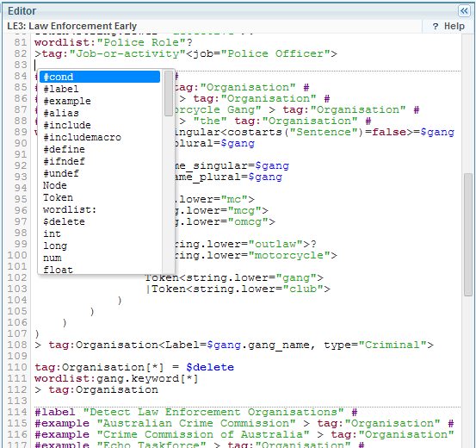The image size is (476, 448).
Task: Select Node from the suggestion list
Action: coord(100,185)
